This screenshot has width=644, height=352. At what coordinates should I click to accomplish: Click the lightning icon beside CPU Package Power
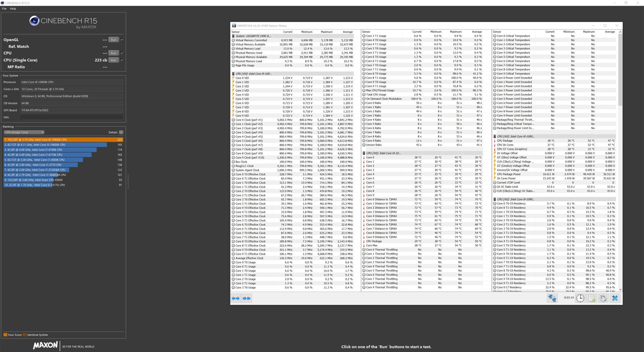[495, 174]
